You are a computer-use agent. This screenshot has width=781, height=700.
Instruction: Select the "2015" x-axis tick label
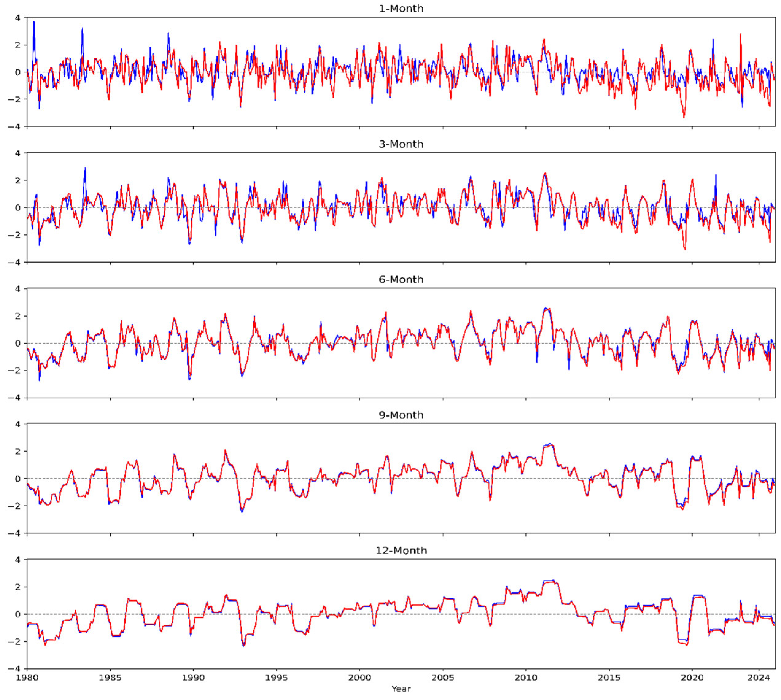609,678
